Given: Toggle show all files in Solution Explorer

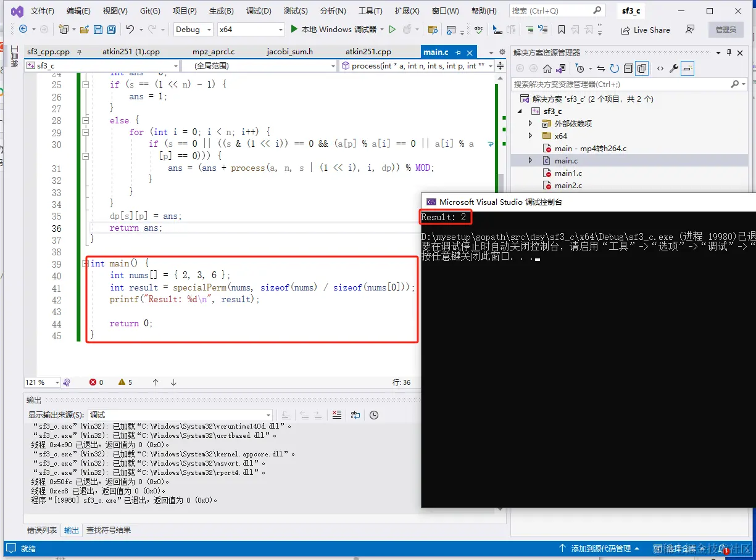Looking at the screenshot, I should 642,68.
